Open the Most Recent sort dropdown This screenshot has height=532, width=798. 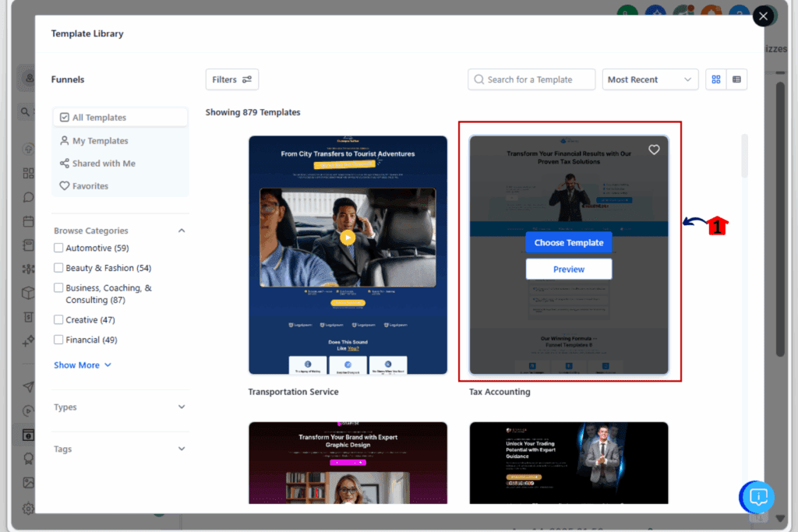650,79
